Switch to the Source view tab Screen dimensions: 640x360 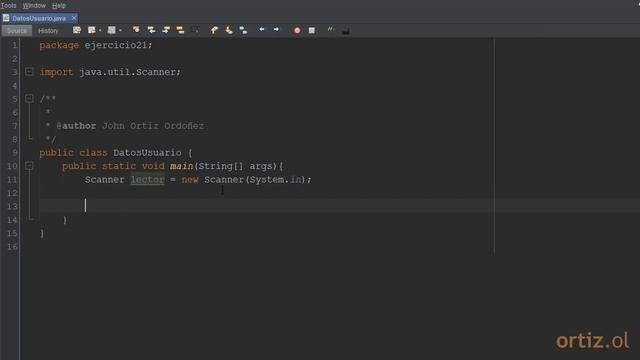click(17, 31)
